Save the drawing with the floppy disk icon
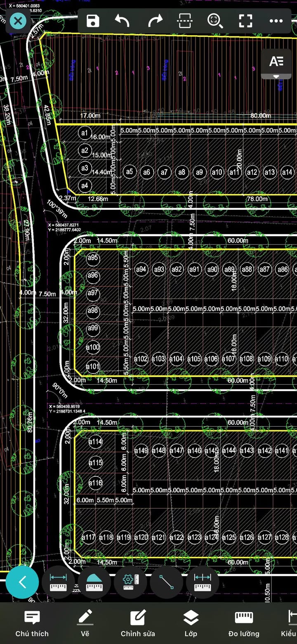 tap(93, 21)
